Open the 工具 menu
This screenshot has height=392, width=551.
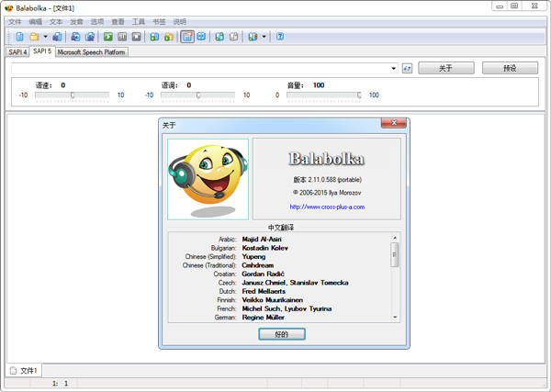pos(139,21)
